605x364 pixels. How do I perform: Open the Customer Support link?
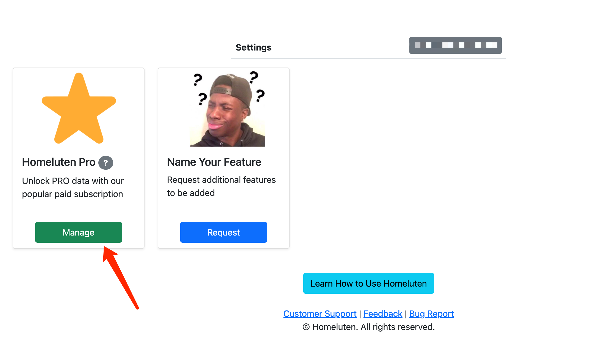320,313
